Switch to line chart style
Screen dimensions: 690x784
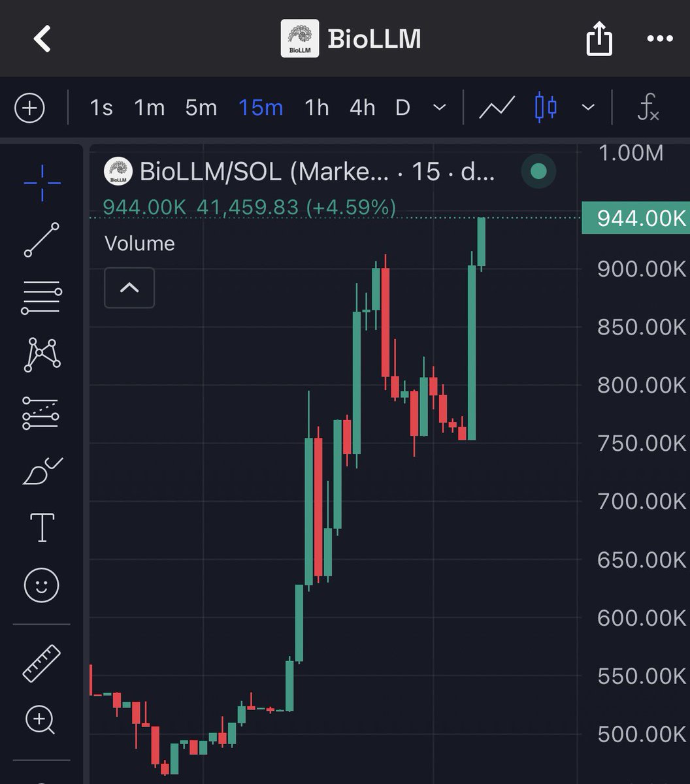497,108
